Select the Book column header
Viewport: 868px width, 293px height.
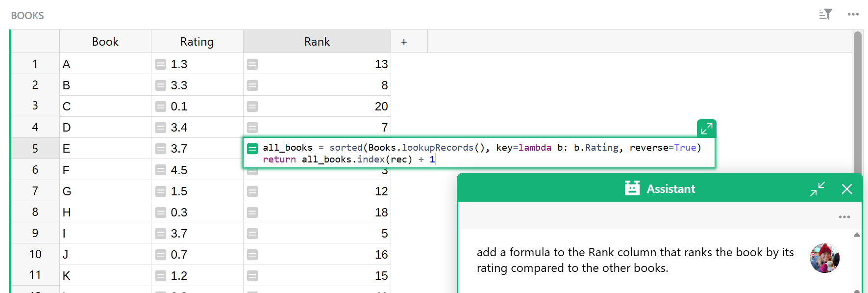point(105,42)
